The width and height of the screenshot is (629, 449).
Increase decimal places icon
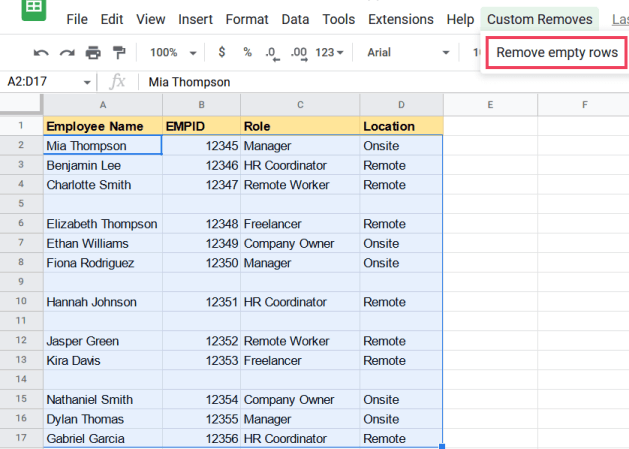(x=299, y=53)
